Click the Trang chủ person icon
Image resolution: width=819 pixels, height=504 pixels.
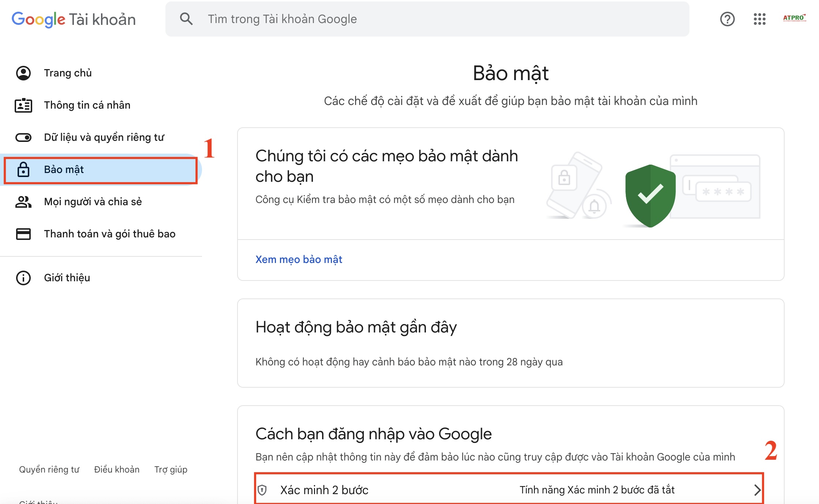coord(23,73)
